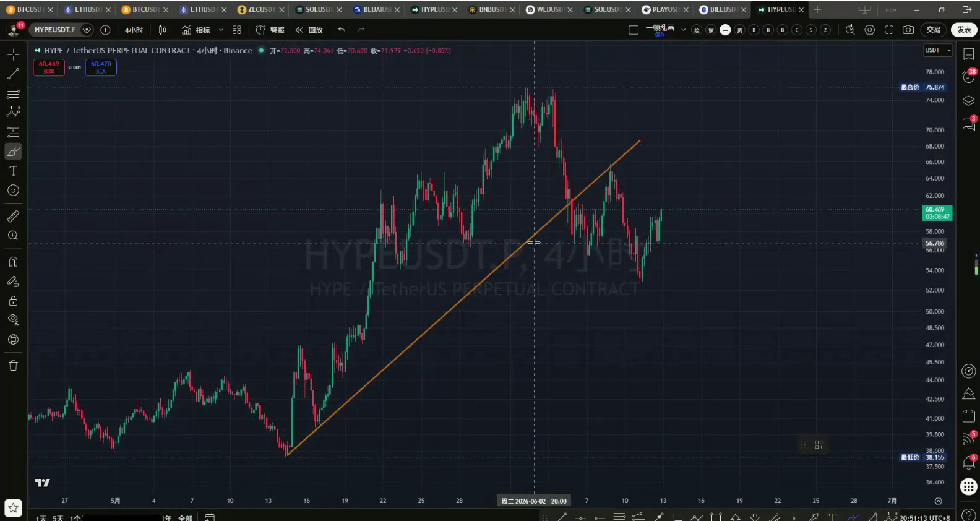Open the watchlist panel icon
Screen dimensions: 980x521
point(969,54)
